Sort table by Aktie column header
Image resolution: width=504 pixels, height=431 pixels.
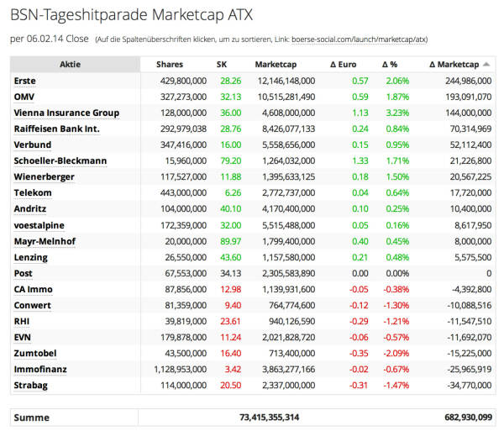coord(71,65)
